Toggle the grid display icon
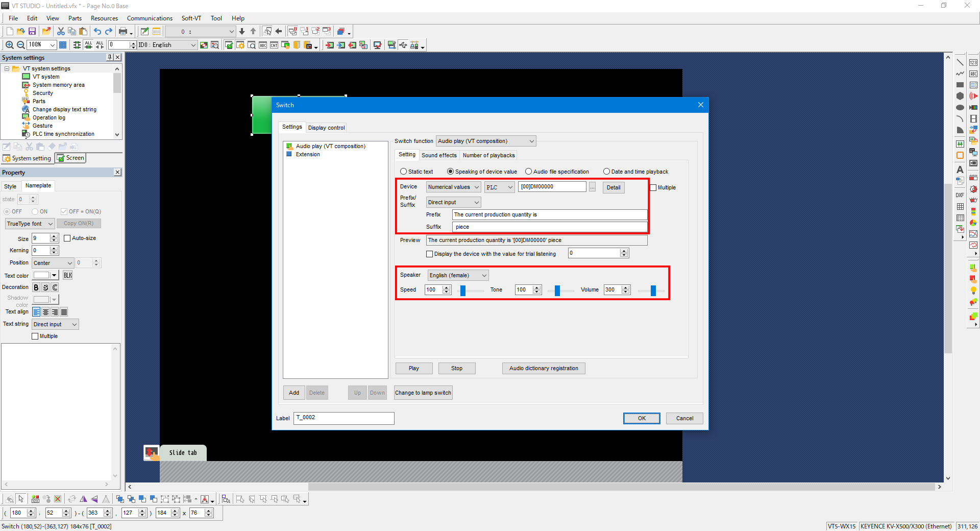Viewport: 980px width, 531px height. 63,45
